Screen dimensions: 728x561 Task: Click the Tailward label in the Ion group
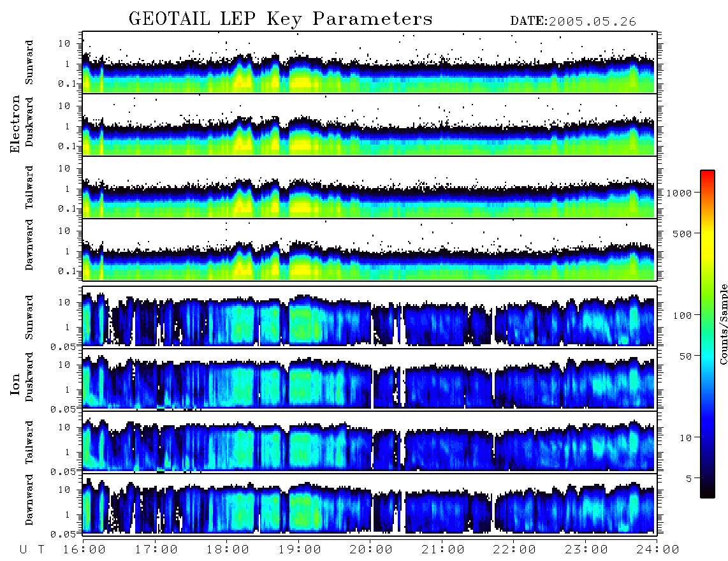pos(29,442)
